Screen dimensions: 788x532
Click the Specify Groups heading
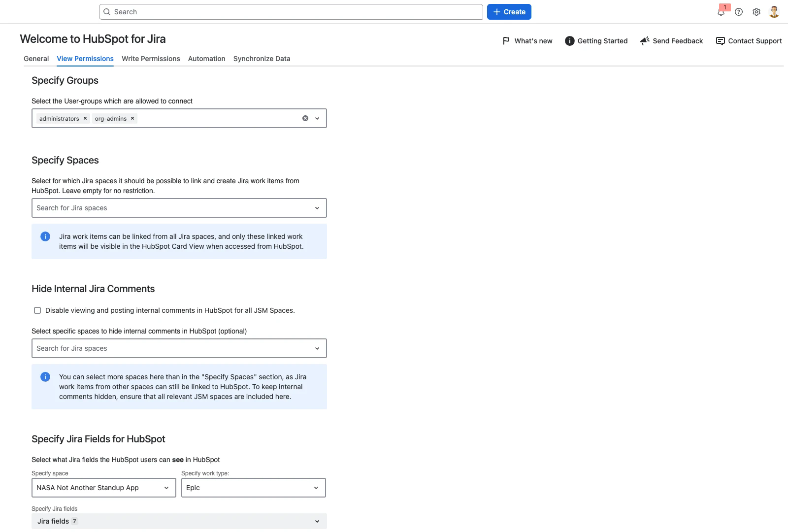[x=65, y=80]
